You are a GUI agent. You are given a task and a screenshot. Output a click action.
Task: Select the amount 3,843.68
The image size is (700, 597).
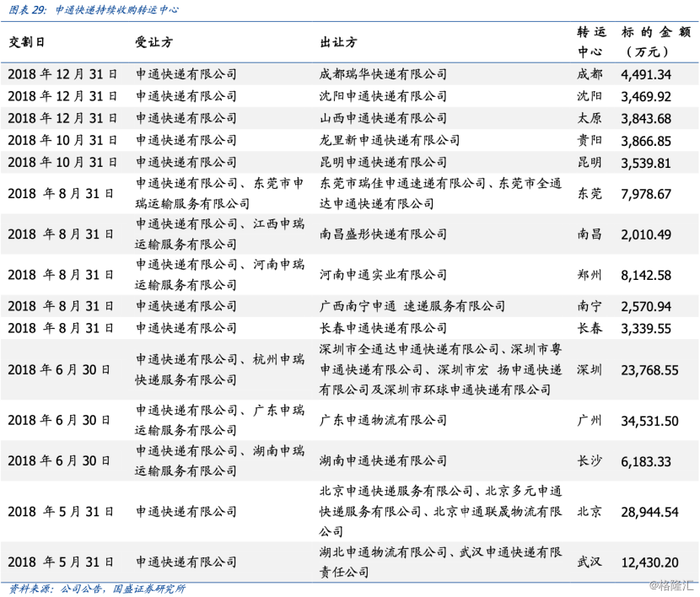tap(646, 119)
